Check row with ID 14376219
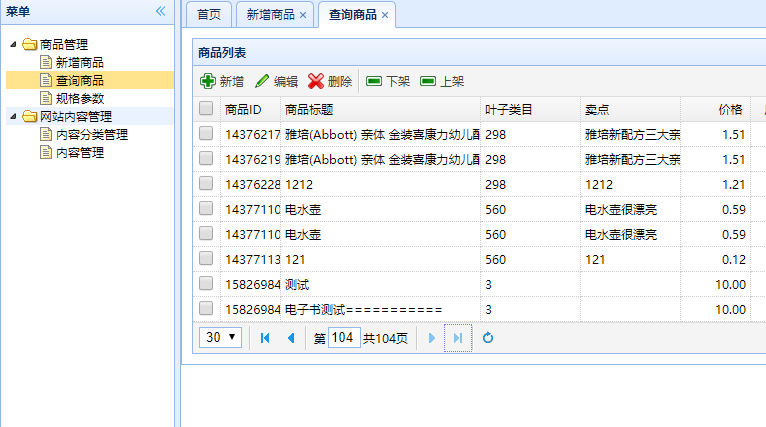The width and height of the screenshot is (766, 427). (x=206, y=158)
